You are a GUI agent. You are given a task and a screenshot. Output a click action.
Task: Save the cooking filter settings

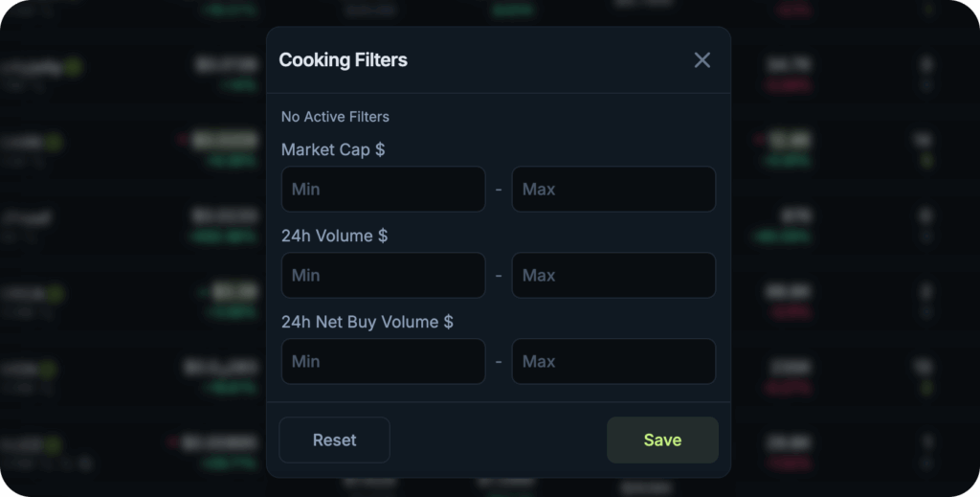click(x=662, y=441)
